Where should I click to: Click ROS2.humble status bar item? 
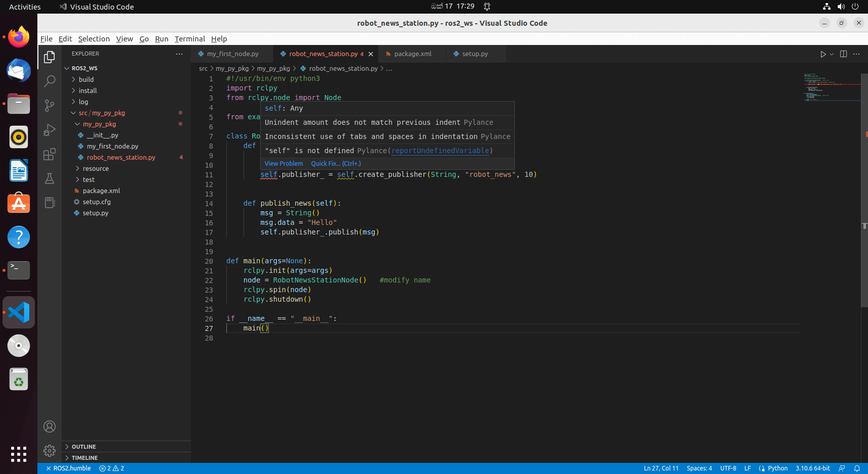coord(68,468)
